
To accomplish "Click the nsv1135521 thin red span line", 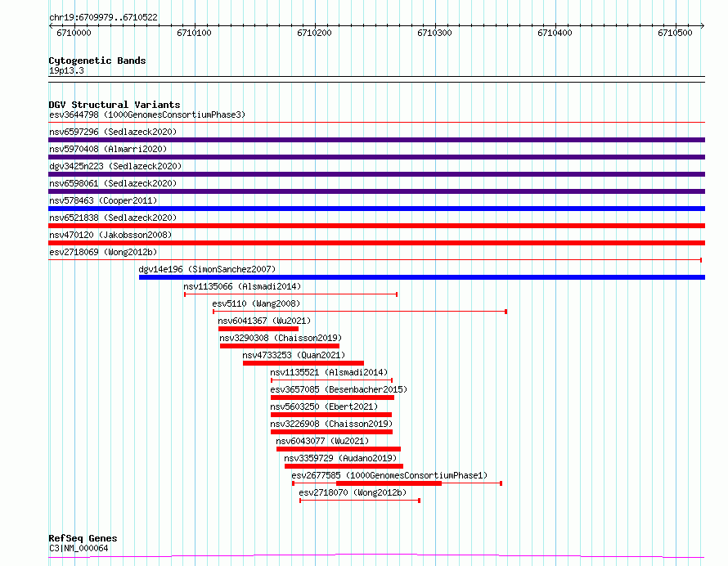I will 331,380.
